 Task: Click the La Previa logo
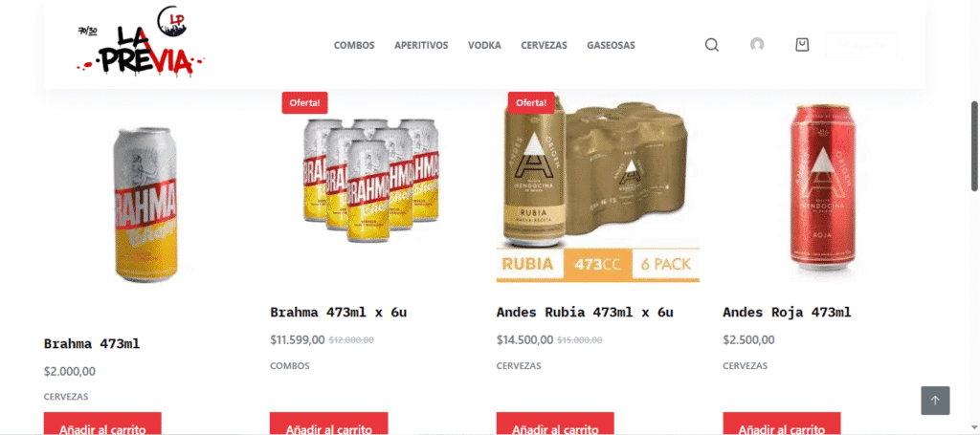(141, 42)
